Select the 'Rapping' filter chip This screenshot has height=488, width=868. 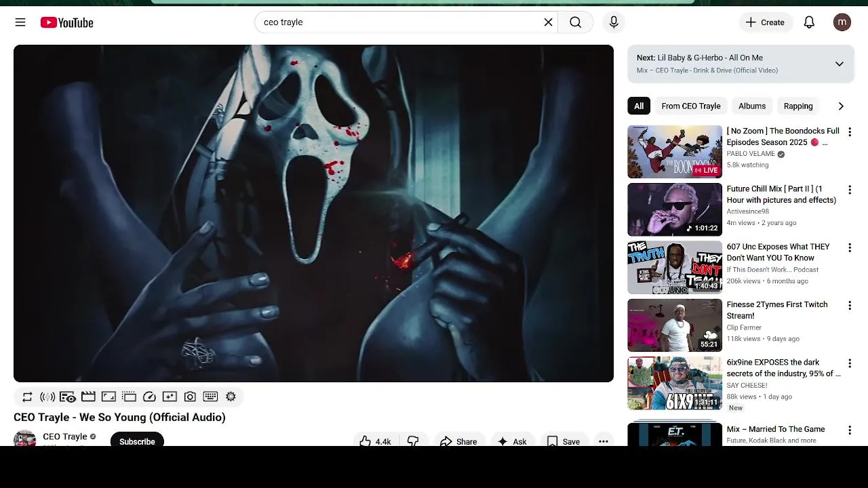798,106
